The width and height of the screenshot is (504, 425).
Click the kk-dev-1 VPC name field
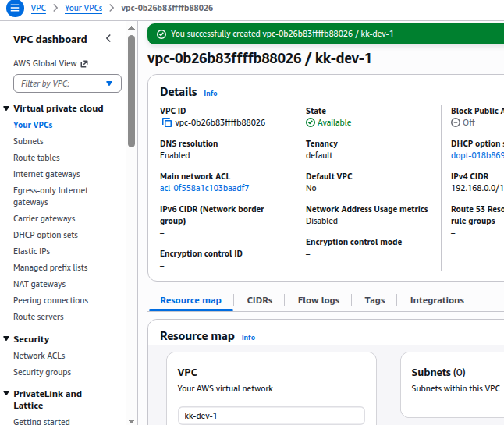(x=271, y=416)
